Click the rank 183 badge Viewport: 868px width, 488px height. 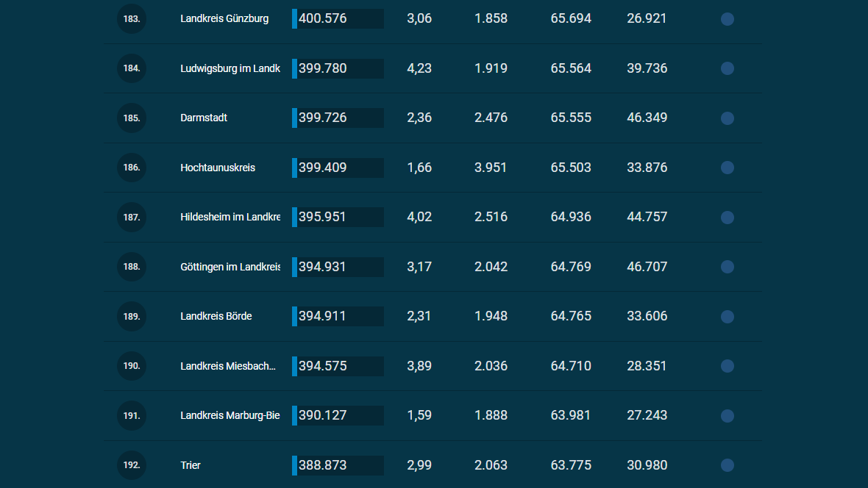click(132, 19)
